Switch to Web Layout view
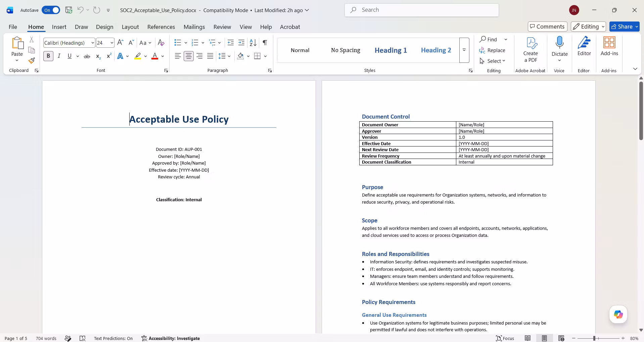644x342 pixels. click(x=561, y=338)
